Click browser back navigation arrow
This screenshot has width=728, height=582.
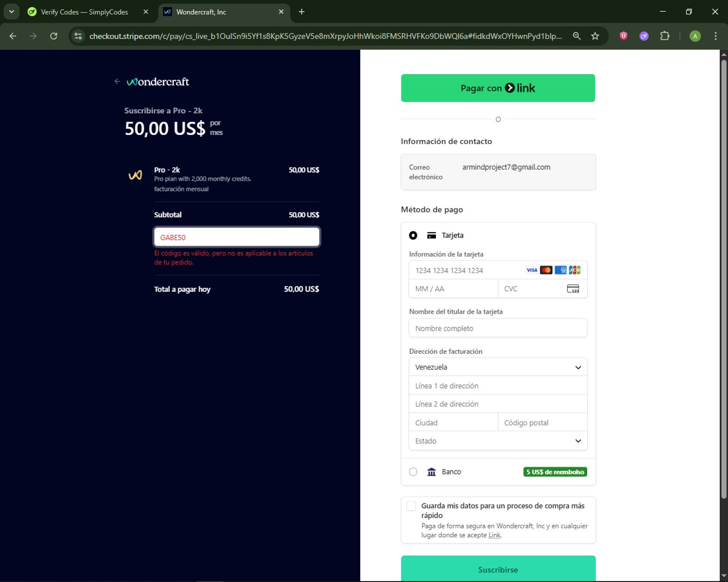13,36
